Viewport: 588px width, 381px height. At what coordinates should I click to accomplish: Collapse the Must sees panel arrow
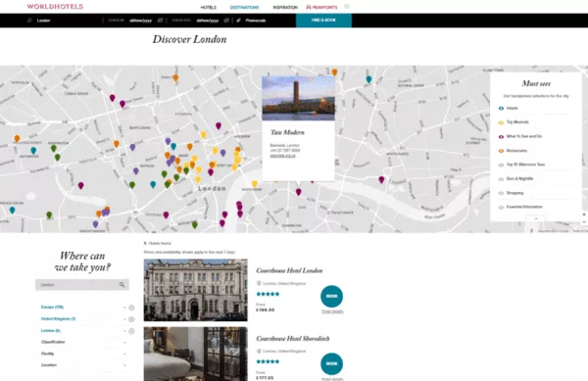(536, 218)
